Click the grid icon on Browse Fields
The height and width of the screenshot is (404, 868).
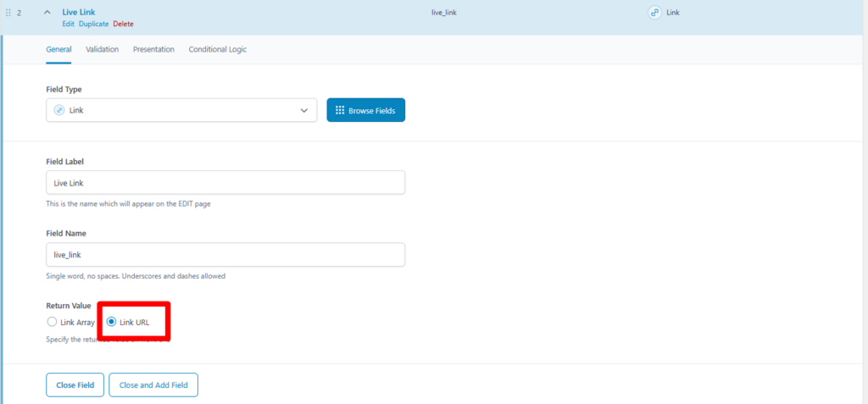coord(341,110)
